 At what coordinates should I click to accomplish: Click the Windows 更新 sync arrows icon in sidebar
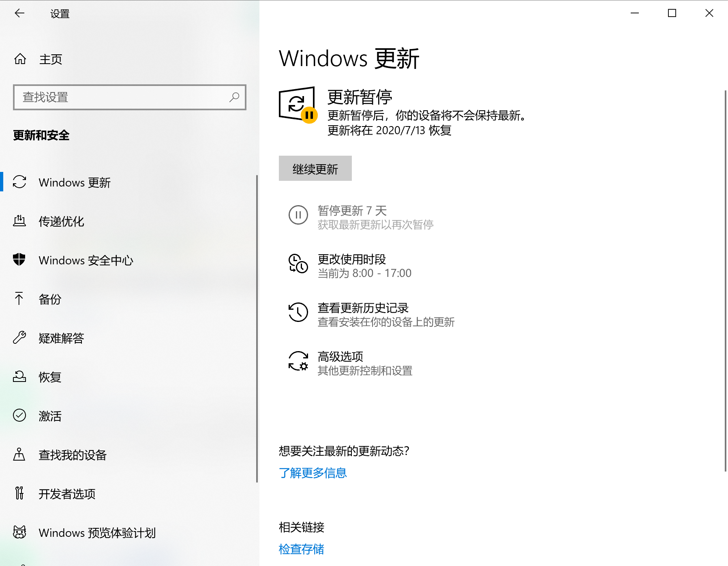(19, 182)
